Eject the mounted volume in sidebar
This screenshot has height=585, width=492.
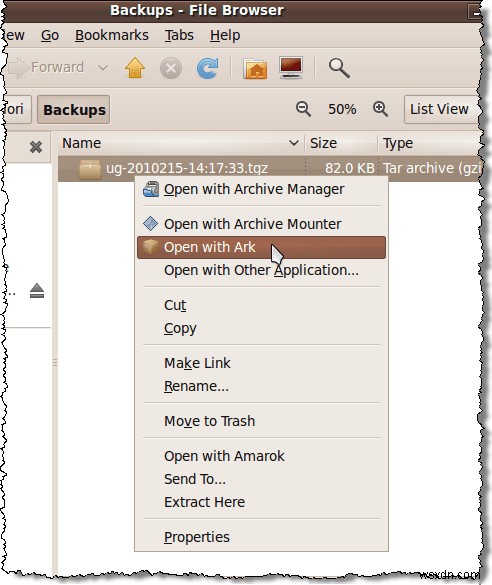[x=37, y=291]
